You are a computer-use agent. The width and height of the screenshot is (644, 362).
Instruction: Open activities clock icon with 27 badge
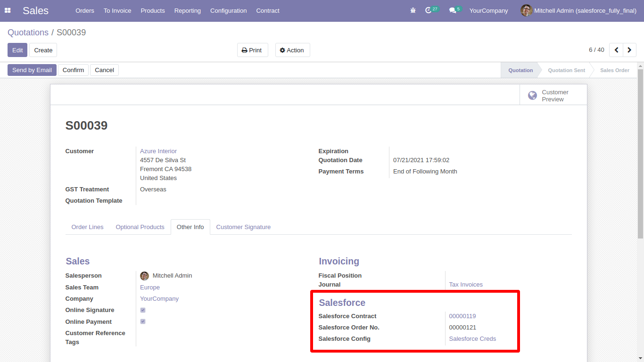coord(431,10)
